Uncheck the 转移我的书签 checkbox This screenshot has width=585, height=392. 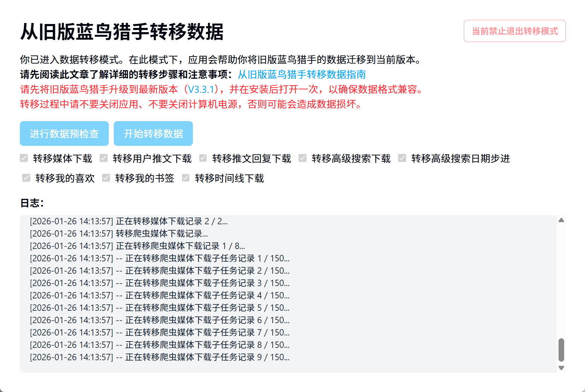pyautogui.click(x=106, y=178)
